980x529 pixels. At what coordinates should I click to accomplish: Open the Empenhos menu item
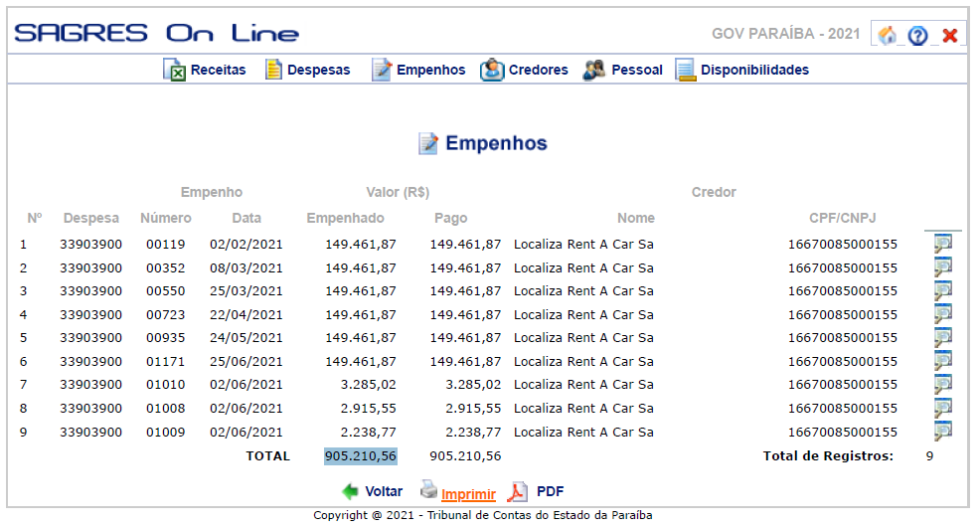tap(430, 70)
